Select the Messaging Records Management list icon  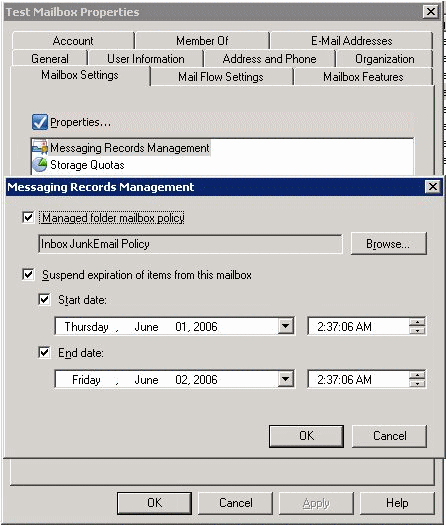(x=40, y=148)
